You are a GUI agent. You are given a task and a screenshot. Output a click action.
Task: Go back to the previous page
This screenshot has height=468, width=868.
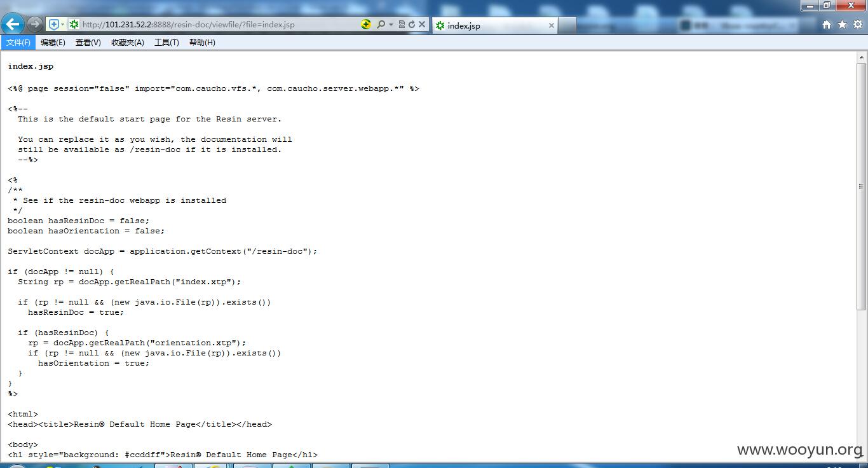[13, 24]
